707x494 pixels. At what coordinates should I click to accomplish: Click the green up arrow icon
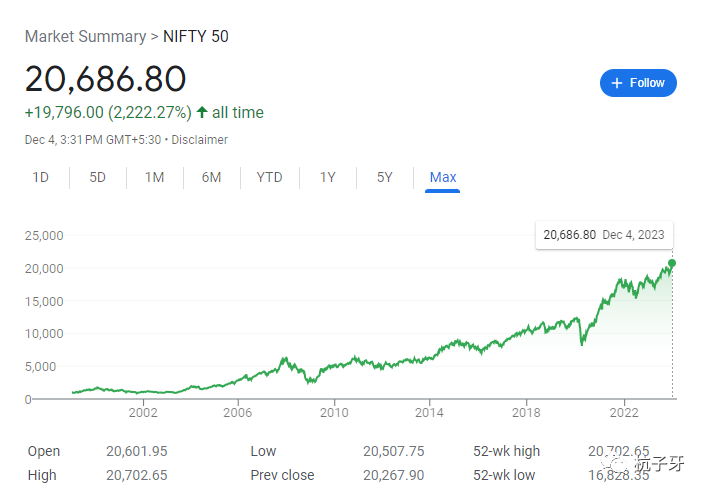click(202, 112)
